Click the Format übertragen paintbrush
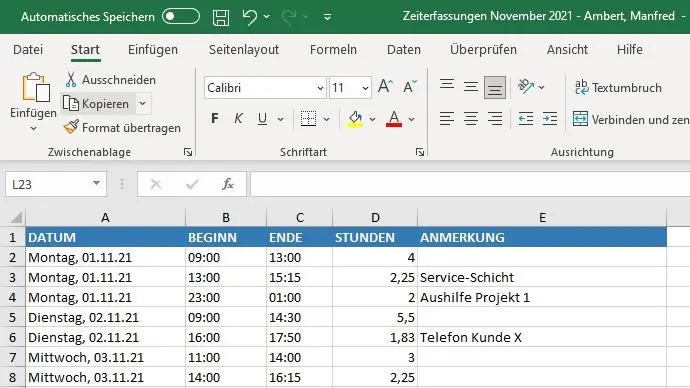Viewport: 690px width, 388px height. tap(71, 128)
